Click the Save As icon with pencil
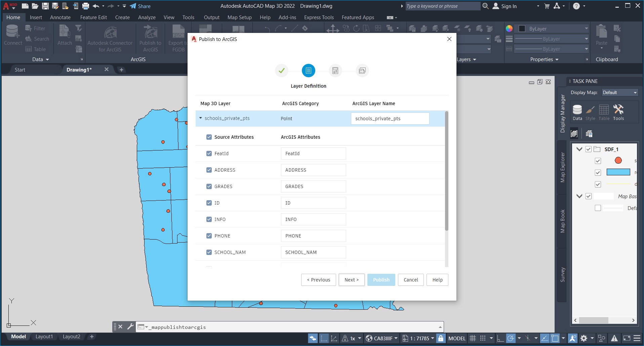Screen dimensions: 644x346 [55, 6]
